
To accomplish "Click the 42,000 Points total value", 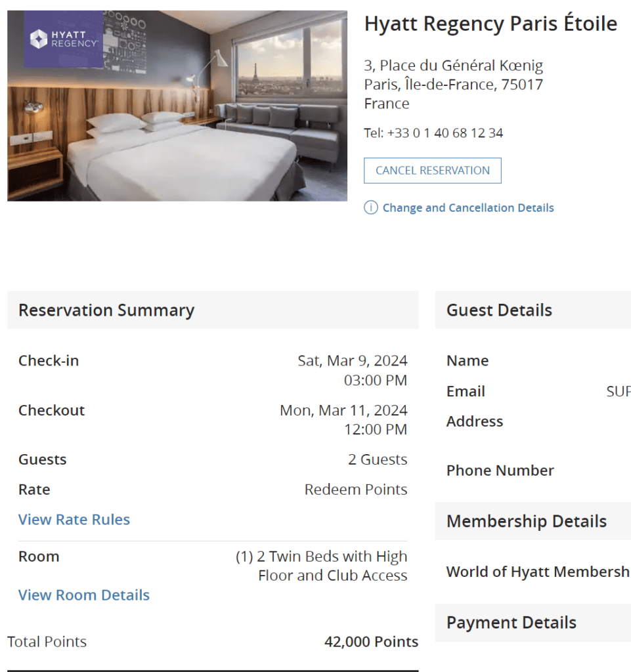I will tap(371, 642).
